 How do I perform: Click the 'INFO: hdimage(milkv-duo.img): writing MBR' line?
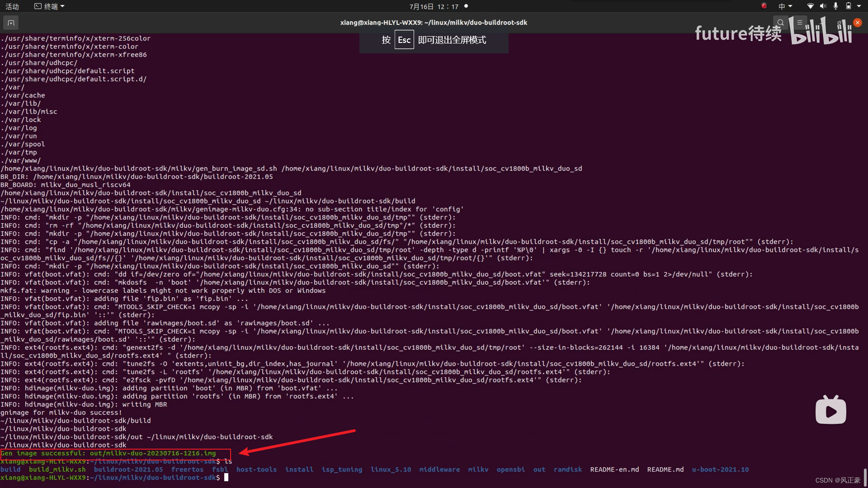pyautogui.click(x=84, y=404)
